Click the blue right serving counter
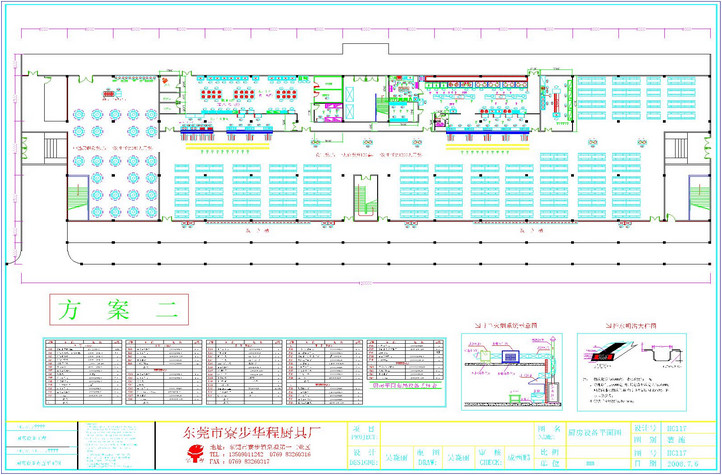The image size is (722, 475). click(x=488, y=130)
